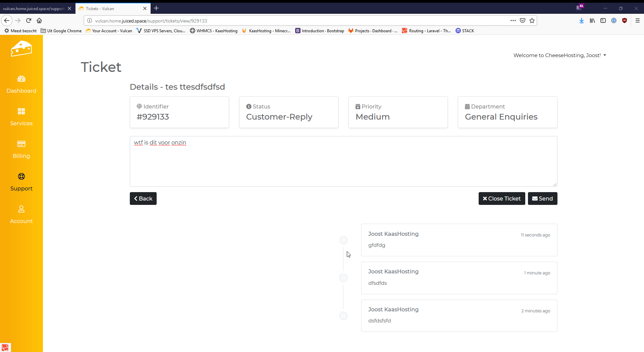
Task: Open the Dashboard sidebar icon
Action: (21, 79)
